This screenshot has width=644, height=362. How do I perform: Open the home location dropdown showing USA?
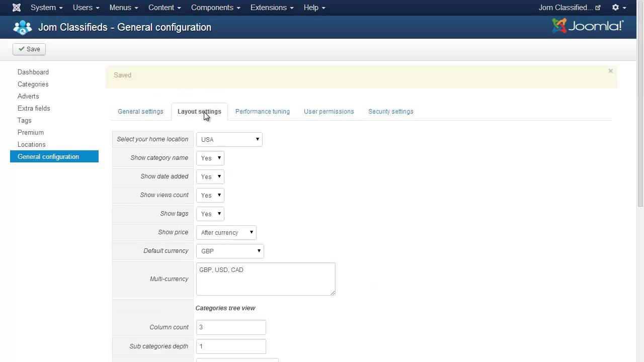229,139
